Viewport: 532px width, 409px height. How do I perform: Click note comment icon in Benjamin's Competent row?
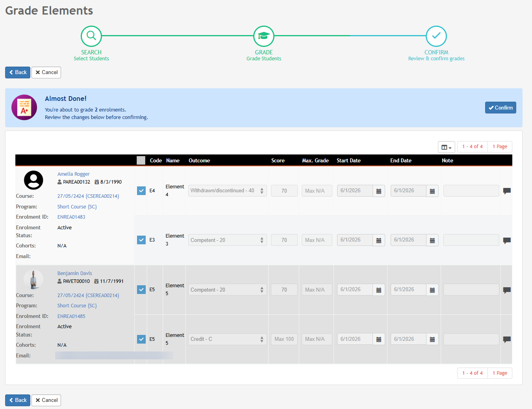(507, 290)
